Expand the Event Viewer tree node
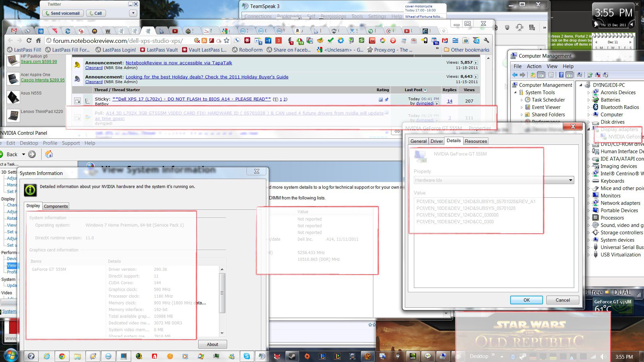Screen dimensions: 644x362 tap(522, 107)
